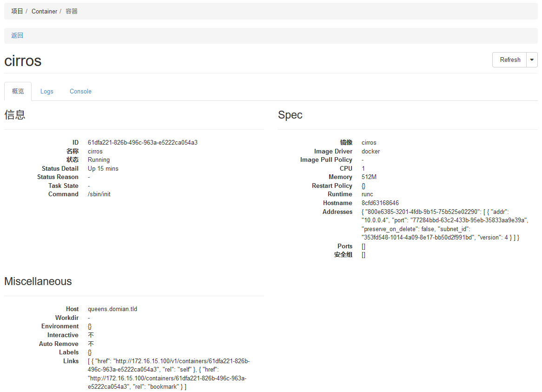Click the Links JSON text block
This screenshot has height=392, width=542.
169,374
